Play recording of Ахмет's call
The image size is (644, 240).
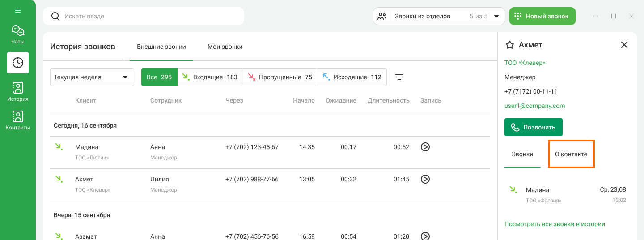point(425,179)
